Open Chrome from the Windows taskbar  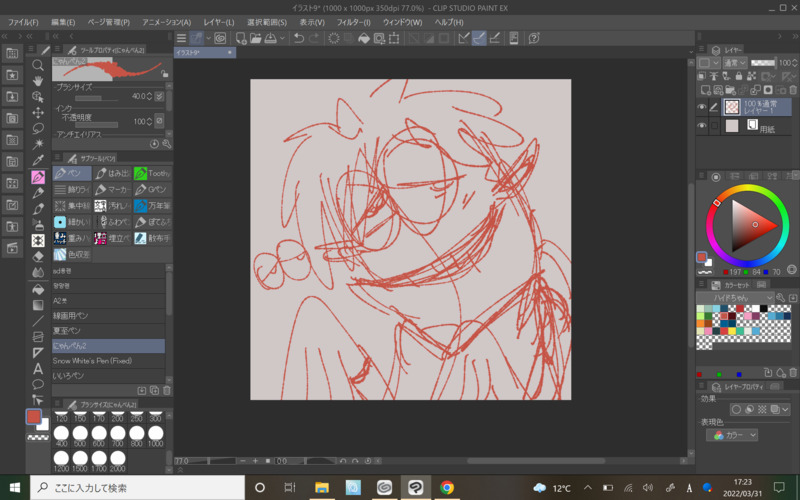click(x=446, y=487)
